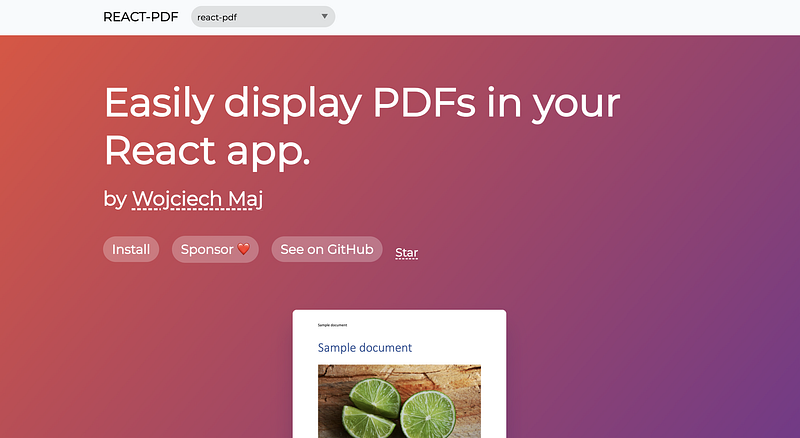Click the lime photo in sample PDF
The image size is (800, 438).
coord(399,401)
